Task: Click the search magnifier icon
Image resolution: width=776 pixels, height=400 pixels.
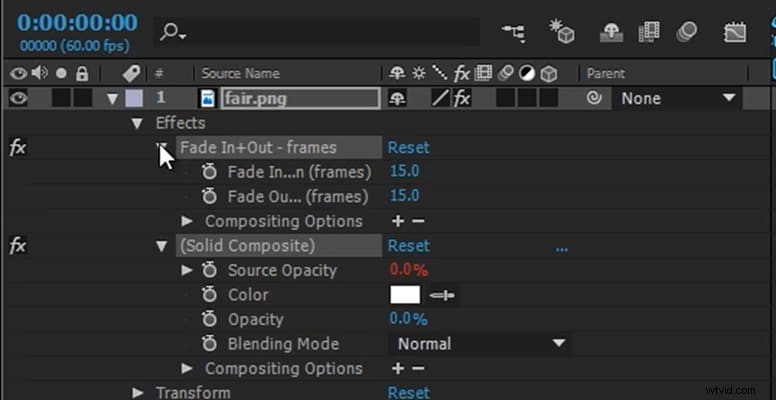Action: (172, 33)
